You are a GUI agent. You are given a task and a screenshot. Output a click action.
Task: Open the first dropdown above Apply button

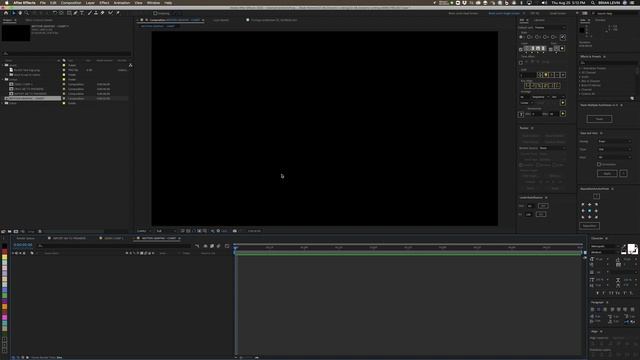click(614, 141)
